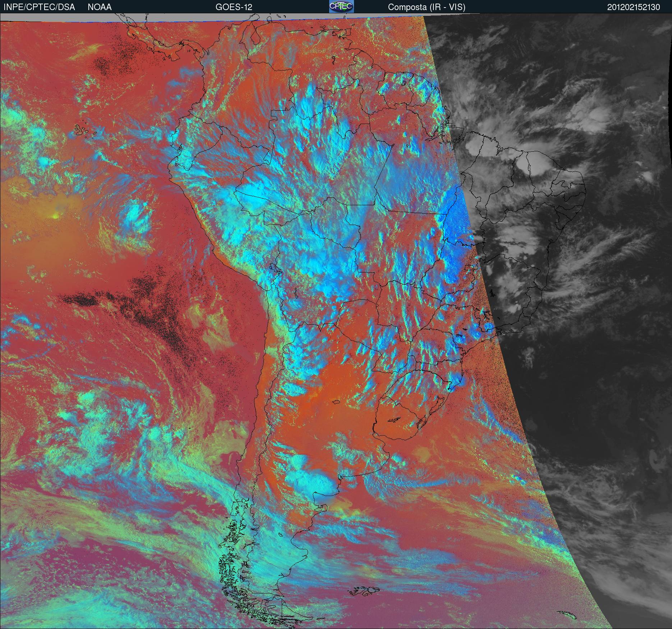The width and height of the screenshot is (672, 629).
Task: Click the GOES-12 satellite label
Action: pyautogui.click(x=234, y=7)
